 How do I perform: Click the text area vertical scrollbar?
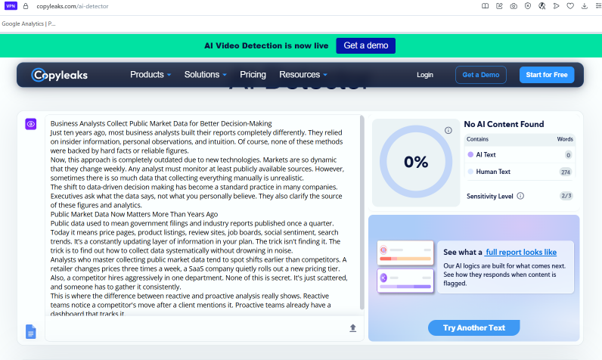(x=362, y=212)
